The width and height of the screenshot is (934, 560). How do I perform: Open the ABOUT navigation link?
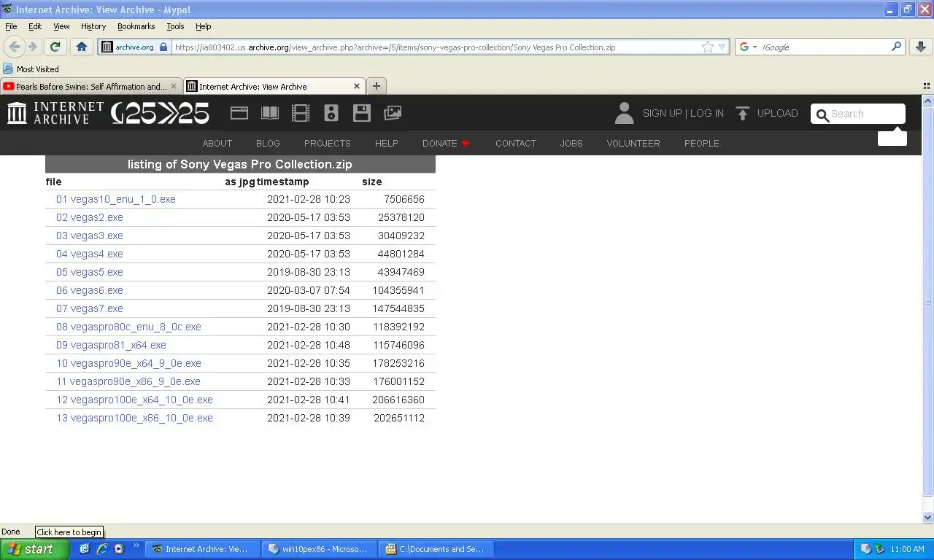(x=217, y=143)
